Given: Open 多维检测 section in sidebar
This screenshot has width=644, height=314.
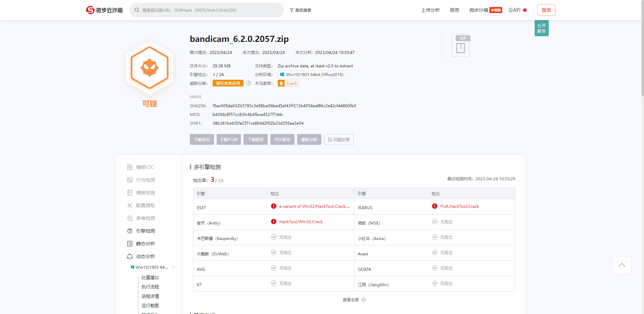Looking at the screenshot, I should [x=146, y=218].
